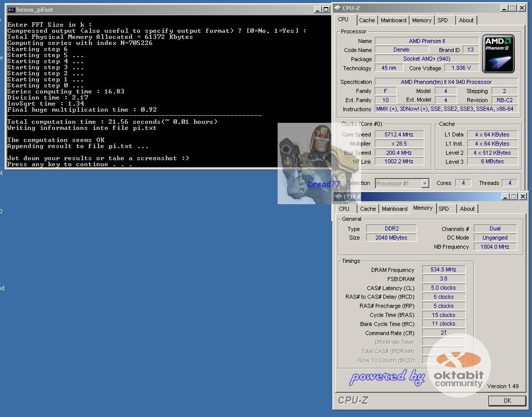
Task: Click the Bus Speed value 200.4 MHz
Action: coord(399,153)
